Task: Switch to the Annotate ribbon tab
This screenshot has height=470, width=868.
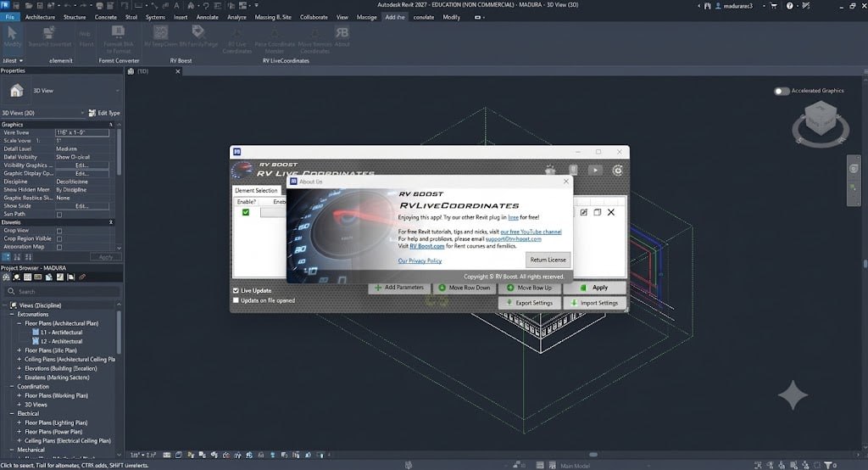Action: pos(207,17)
